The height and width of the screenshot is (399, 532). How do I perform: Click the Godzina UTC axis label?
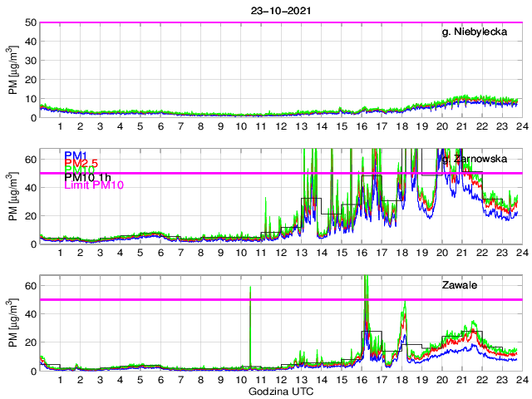(280, 392)
